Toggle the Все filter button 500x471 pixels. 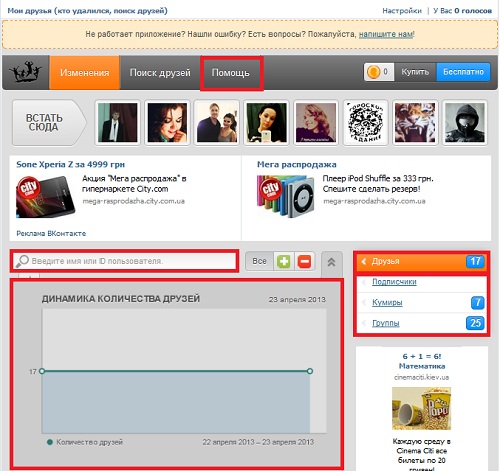(x=259, y=261)
